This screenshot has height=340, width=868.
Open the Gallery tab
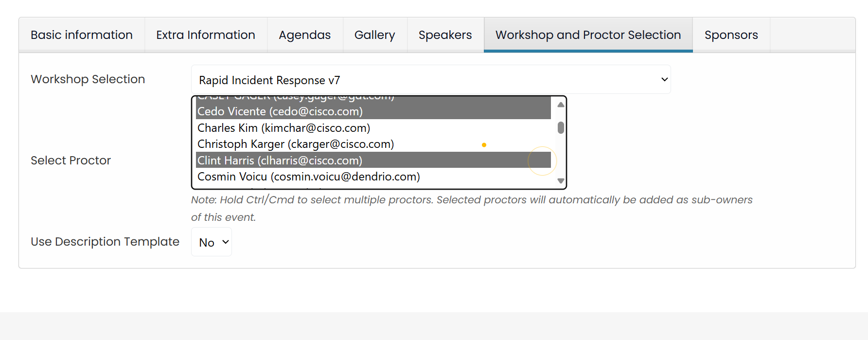pos(375,35)
